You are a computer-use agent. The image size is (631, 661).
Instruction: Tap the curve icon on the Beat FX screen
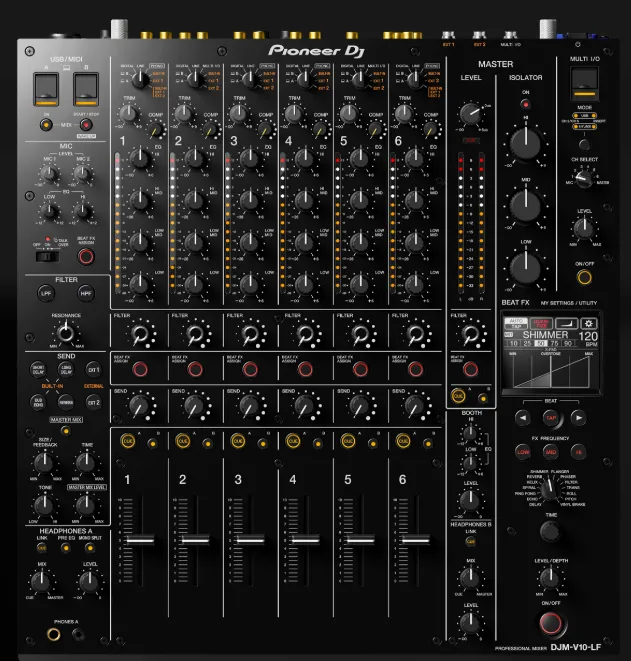coord(567,323)
